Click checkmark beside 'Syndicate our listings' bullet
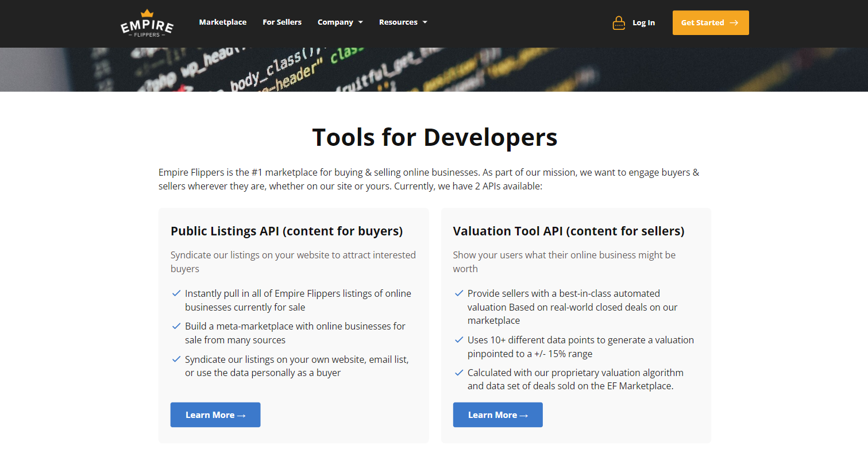The image size is (868, 457). coord(176,359)
